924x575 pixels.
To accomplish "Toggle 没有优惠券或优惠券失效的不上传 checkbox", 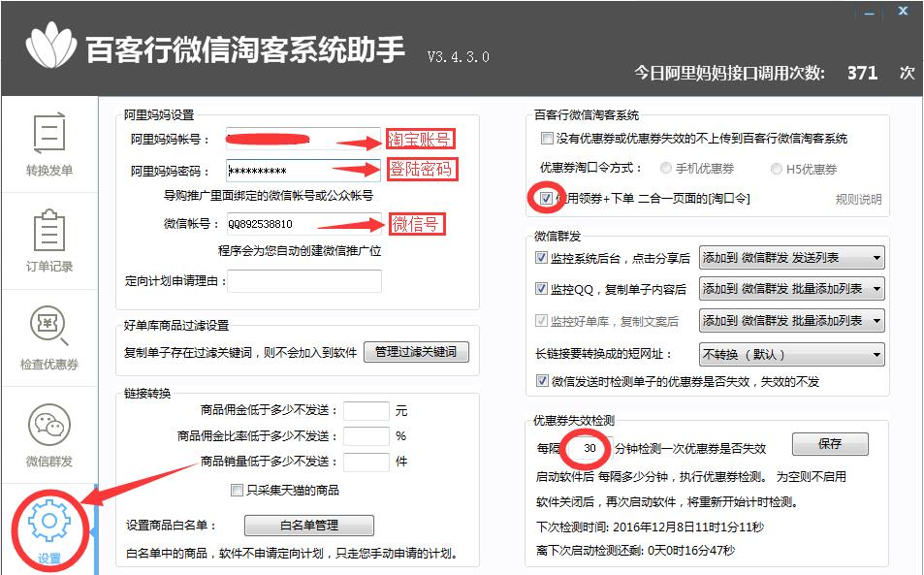I will pos(547,139).
